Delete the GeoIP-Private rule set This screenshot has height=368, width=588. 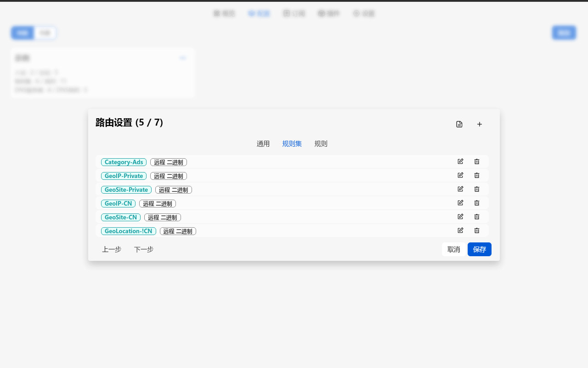pyautogui.click(x=477, y=175)
